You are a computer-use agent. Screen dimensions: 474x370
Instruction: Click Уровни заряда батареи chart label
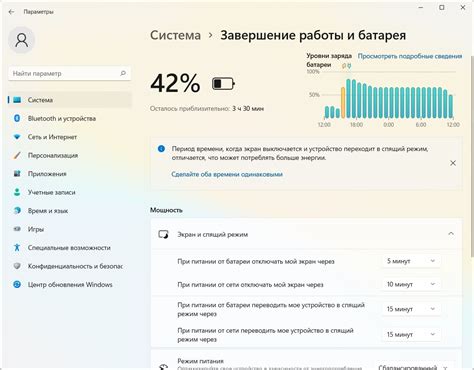[329, 60]
